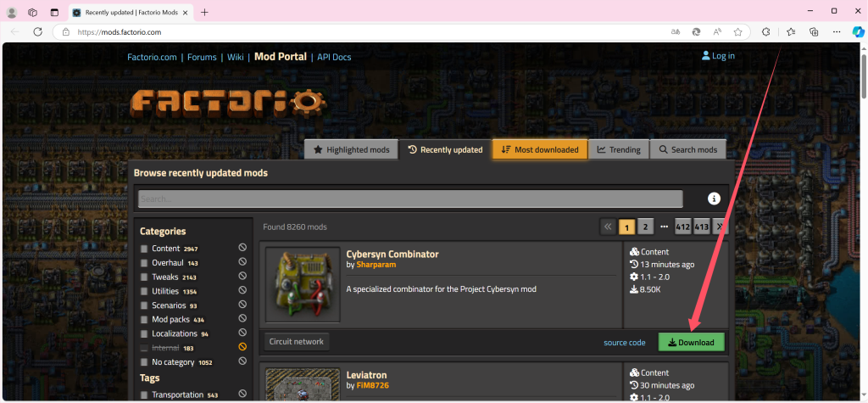The image size is (868, 403).
Task: Check the Content category box
Action: (x=144, y=249)
